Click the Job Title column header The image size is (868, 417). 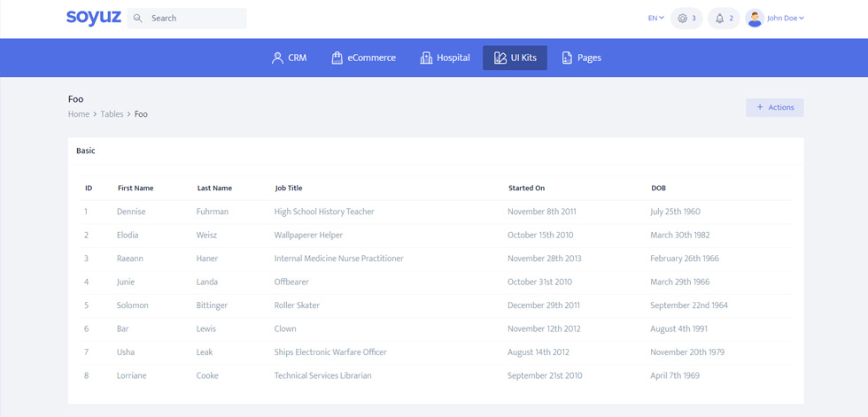289,188
